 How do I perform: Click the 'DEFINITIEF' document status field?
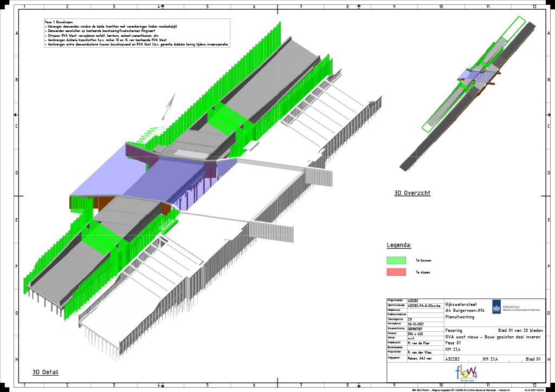coord(416,329)
